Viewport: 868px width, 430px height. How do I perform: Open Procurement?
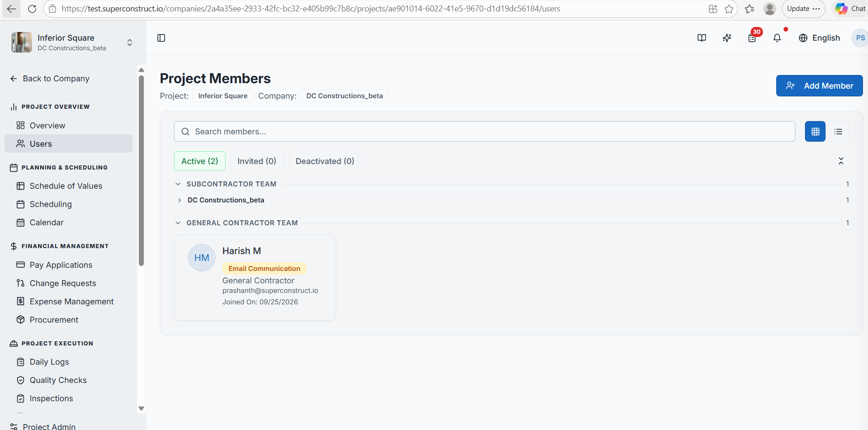pos(68,320)
